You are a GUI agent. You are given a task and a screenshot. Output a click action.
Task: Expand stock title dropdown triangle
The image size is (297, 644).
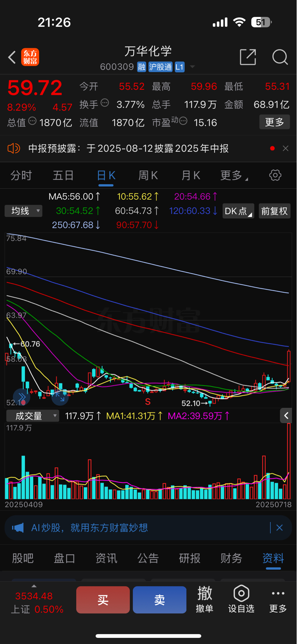click(x=192, y=67)
